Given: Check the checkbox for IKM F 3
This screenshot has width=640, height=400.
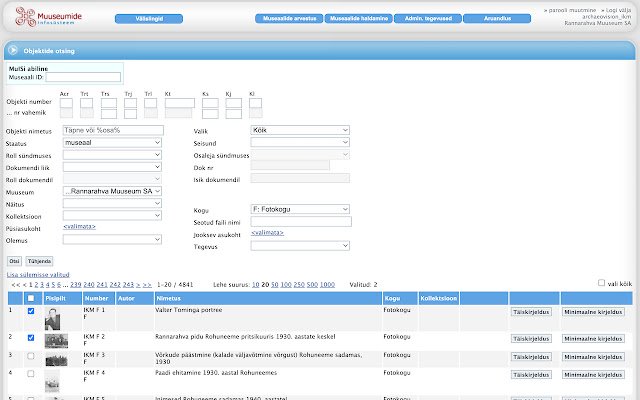Looking at the screenshot, I should (31, 356).
